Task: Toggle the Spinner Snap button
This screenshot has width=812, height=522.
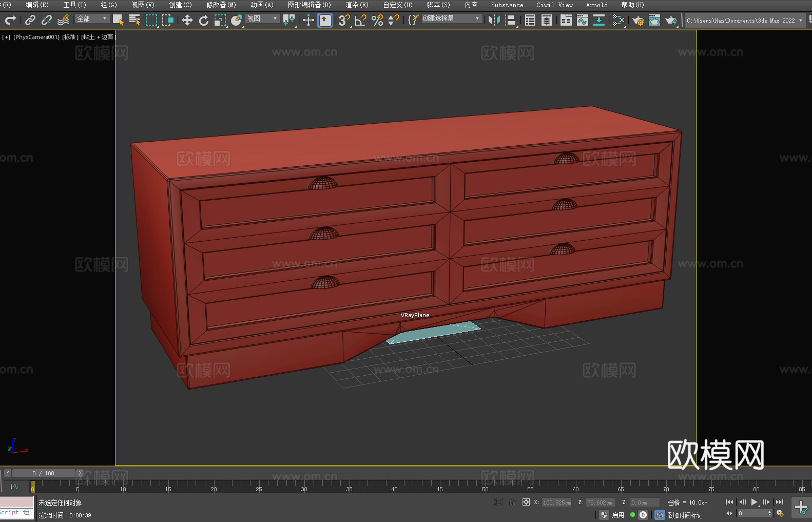Action: coord(394,20)
